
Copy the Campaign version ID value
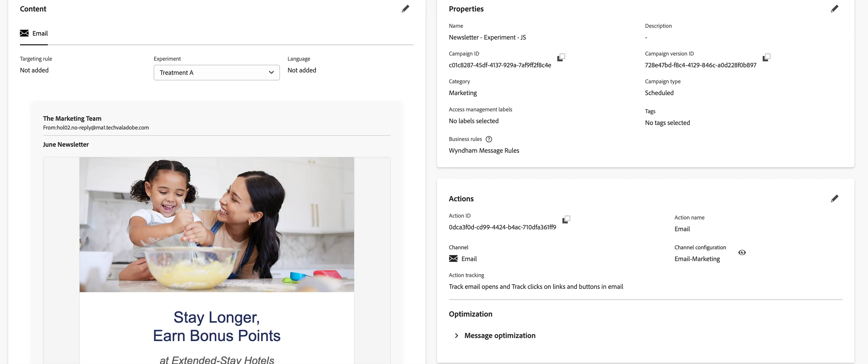pyautogui.click(x=767, y=57)
